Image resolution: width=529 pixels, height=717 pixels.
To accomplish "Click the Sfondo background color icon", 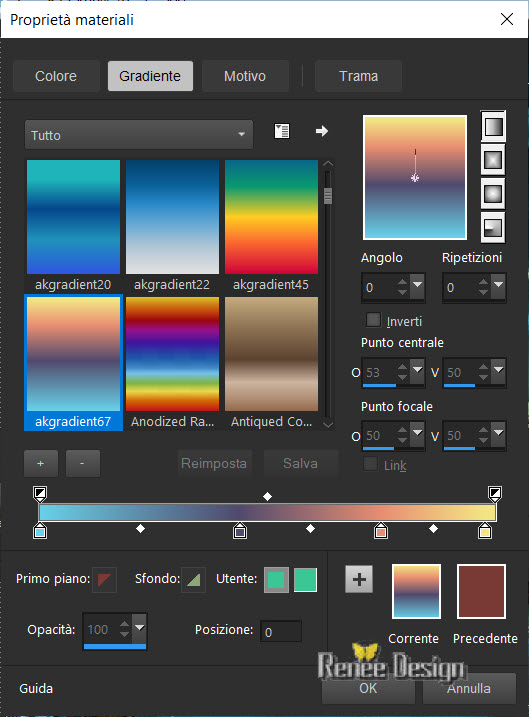I will point(193,579).
